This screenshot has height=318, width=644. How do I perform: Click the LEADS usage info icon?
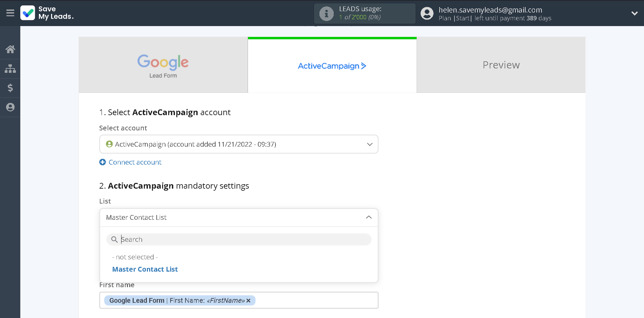tap(326, 14)
